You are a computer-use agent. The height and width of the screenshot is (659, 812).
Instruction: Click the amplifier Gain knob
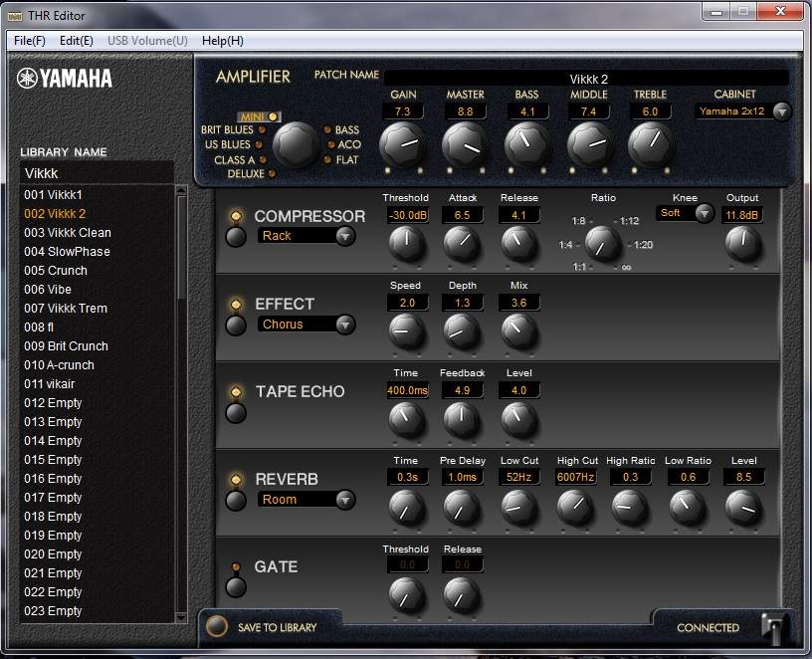tap(402, 145)
